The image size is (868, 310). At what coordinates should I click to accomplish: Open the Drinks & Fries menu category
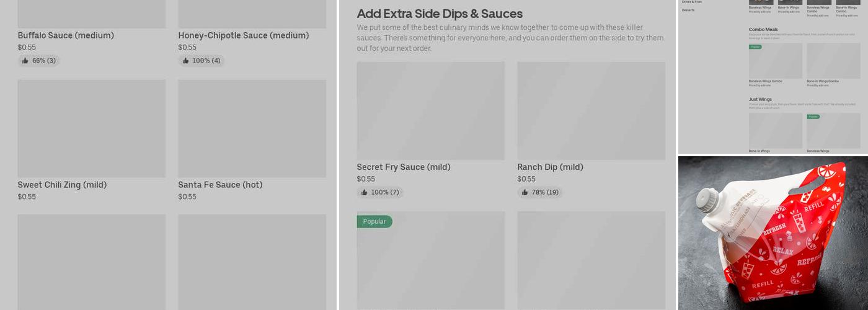coord(692,2)
